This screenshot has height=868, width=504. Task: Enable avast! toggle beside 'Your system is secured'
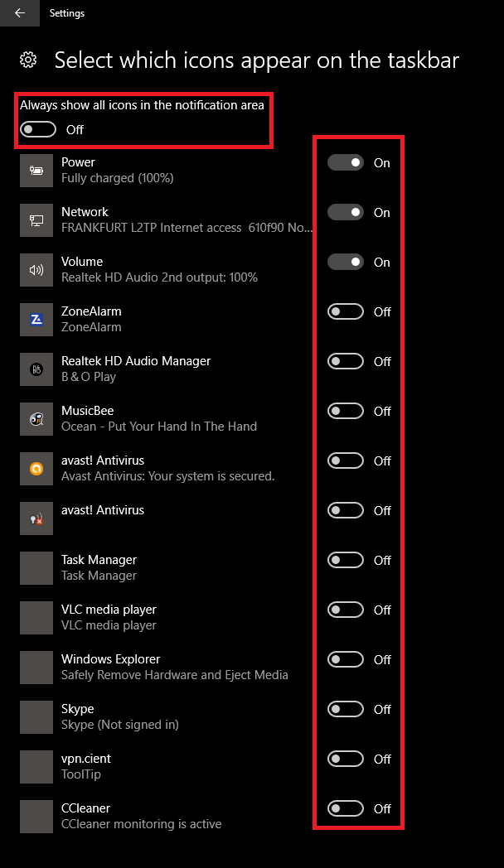tap(346, 461)
